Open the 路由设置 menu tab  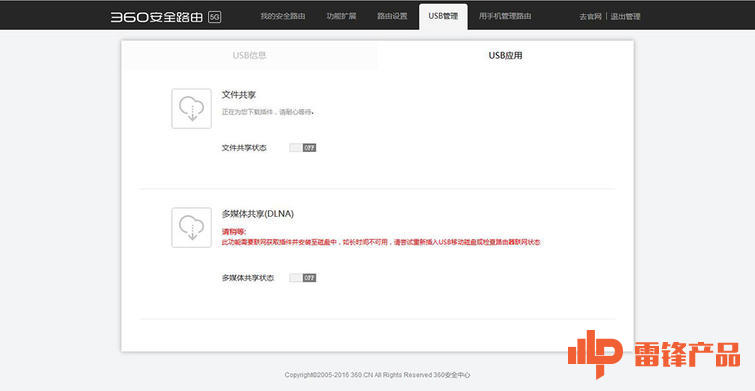pos(392,16)
